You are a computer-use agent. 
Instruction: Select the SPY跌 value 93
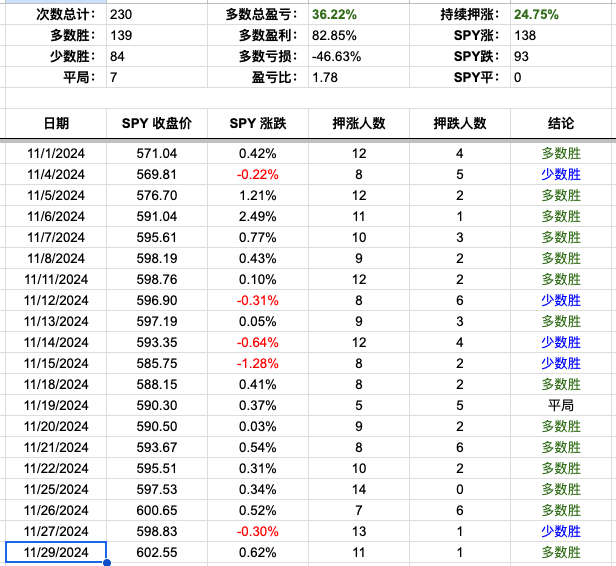pyautogui.click(x=521, y=57)
